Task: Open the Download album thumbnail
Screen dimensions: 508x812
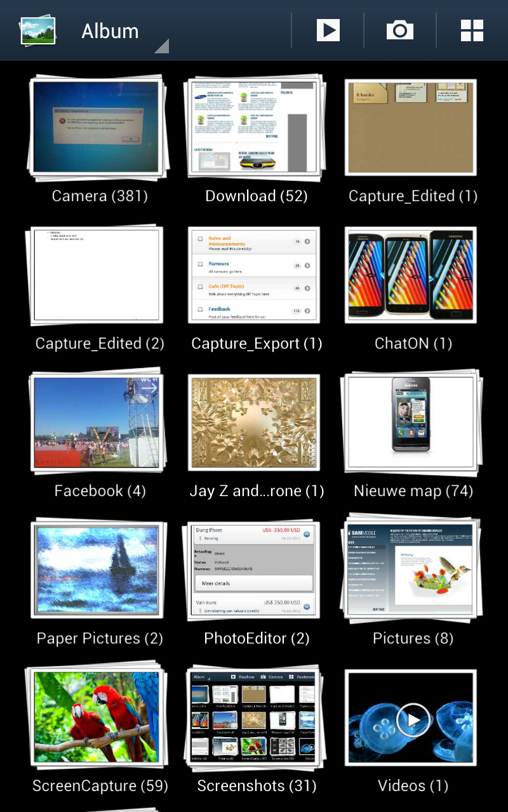Action: click(x=254, y=127)
